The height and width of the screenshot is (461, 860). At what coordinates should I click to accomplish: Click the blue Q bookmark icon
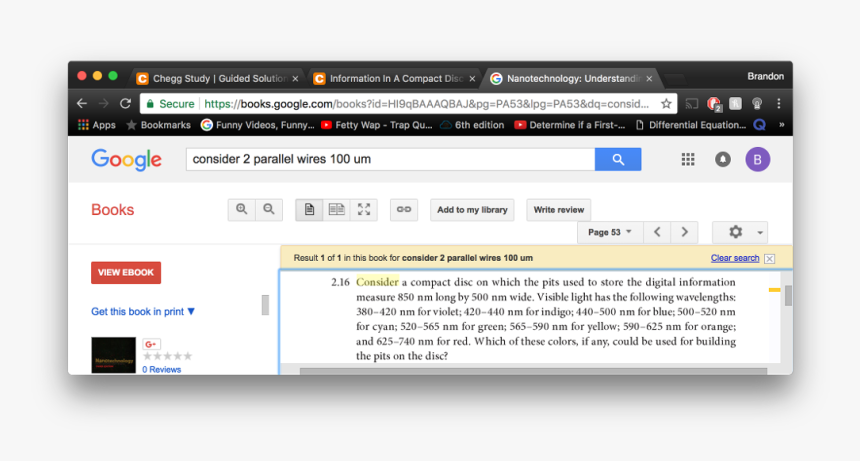[760, 125]
